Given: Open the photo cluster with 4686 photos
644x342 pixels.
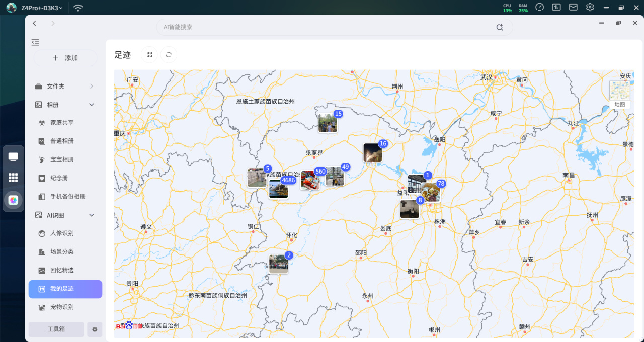Looking at the screenshot, I should click(x=279, y=189).
